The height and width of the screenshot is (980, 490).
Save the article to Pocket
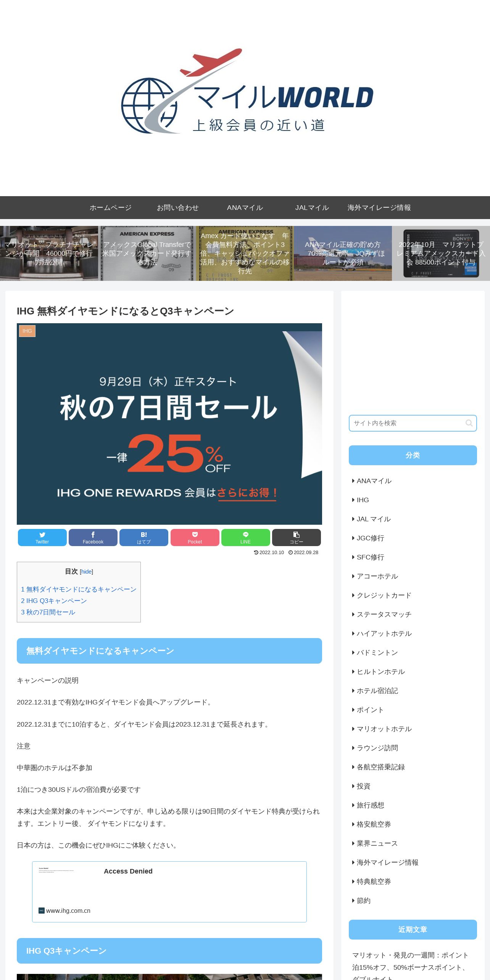point(195,537)
